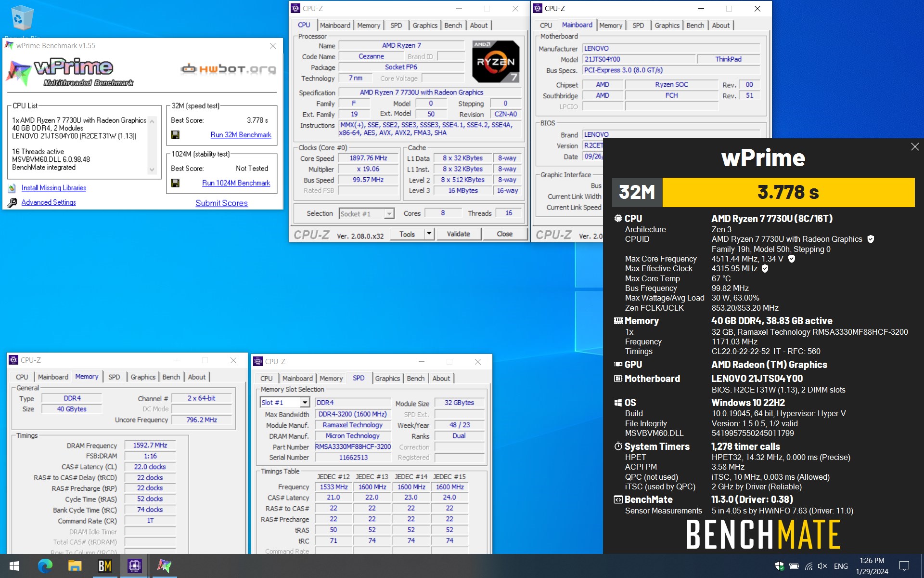
Task: Select the Memory tab in CPU-Z SPD window
Action: tap(331, 378)
